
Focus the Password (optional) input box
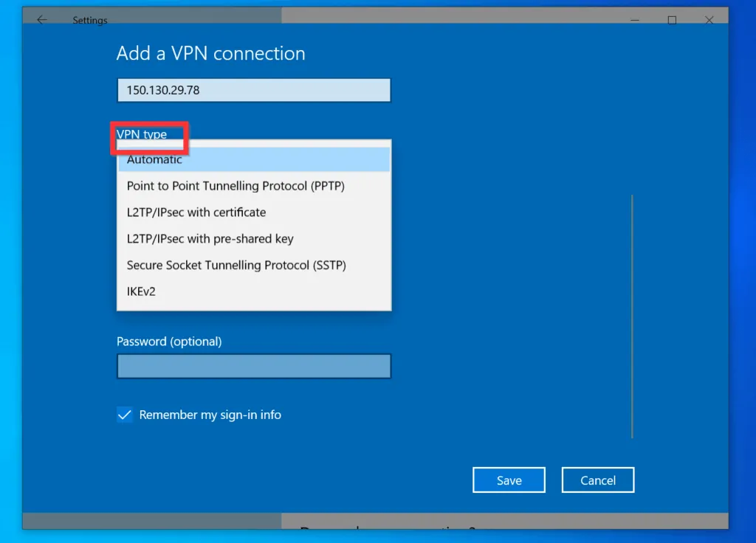click(x=254, y=366)
